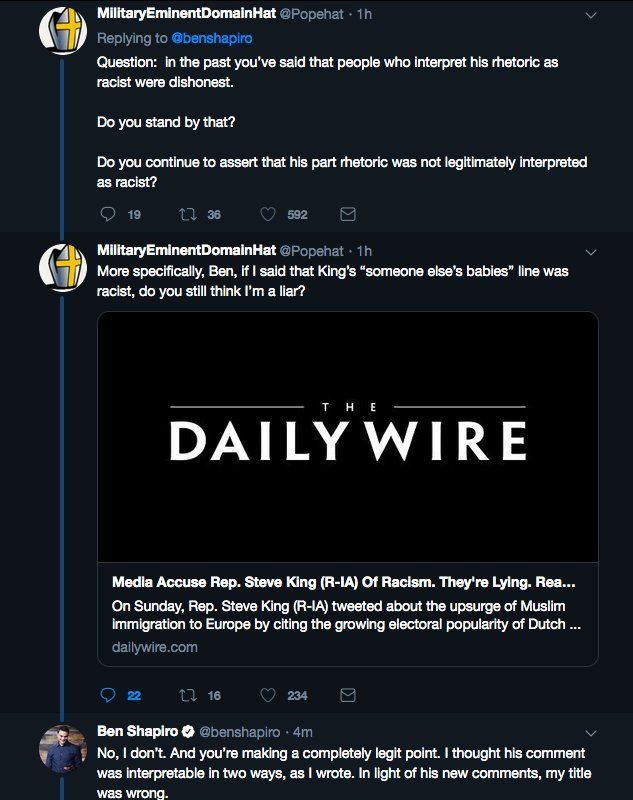The image size is (633, 800).
Task: Open the chevron menu on Ben Shapiro's tweet
Action: click(591, 733)
